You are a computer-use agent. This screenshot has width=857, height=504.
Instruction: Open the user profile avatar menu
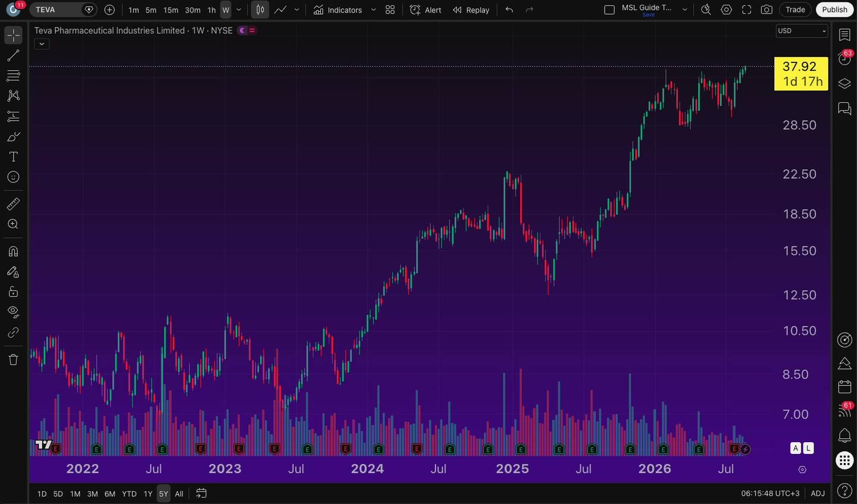(x=13, y=10)
